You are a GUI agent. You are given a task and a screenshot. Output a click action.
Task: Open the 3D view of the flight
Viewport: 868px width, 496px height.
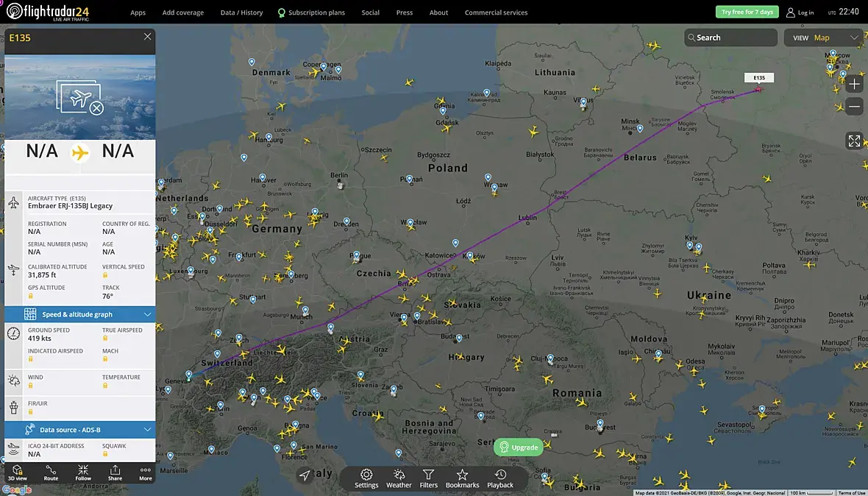coord(17,473)
